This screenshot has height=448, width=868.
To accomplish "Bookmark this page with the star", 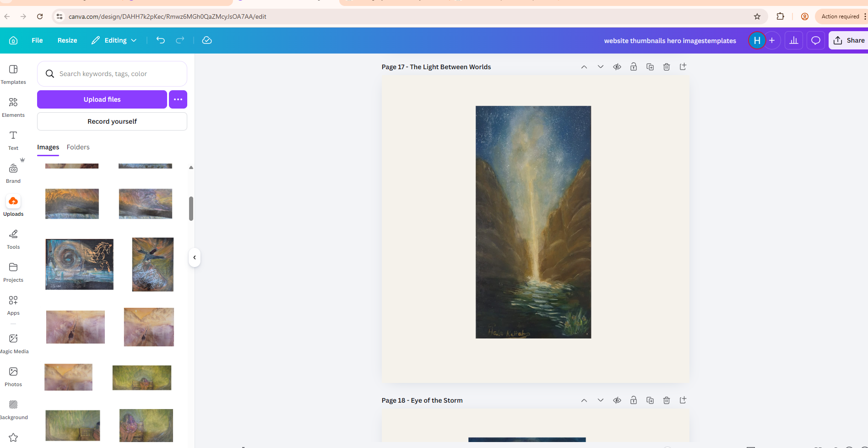I will pos(757,16).
